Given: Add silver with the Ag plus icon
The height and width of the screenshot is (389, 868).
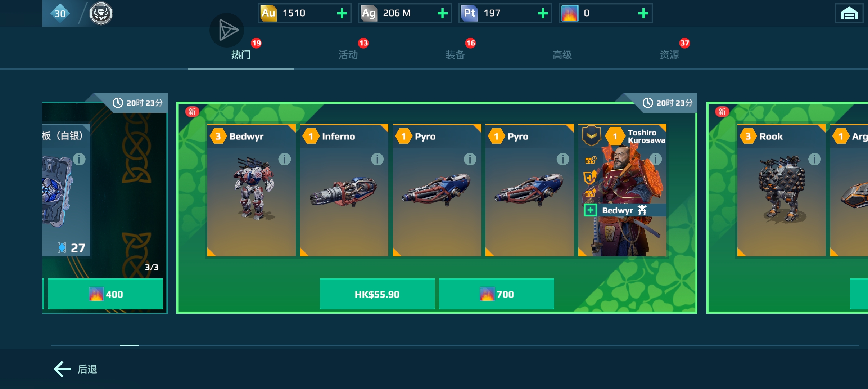Looking at the screenshot, I should [x=442, y=14].
